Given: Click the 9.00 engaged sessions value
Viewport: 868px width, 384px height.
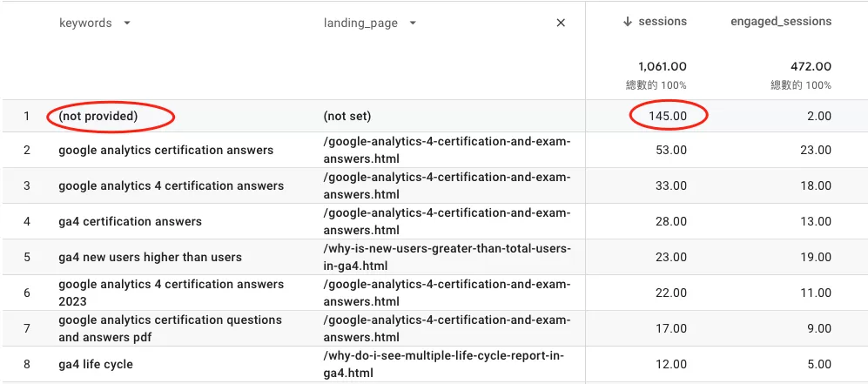Looking at the screenshot, I should (819, 328).
